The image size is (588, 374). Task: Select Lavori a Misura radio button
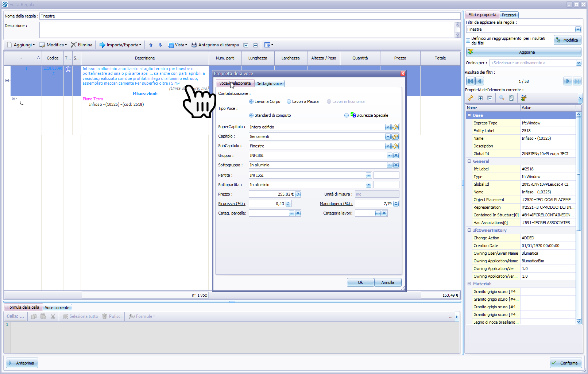click(x=289, y=101)
